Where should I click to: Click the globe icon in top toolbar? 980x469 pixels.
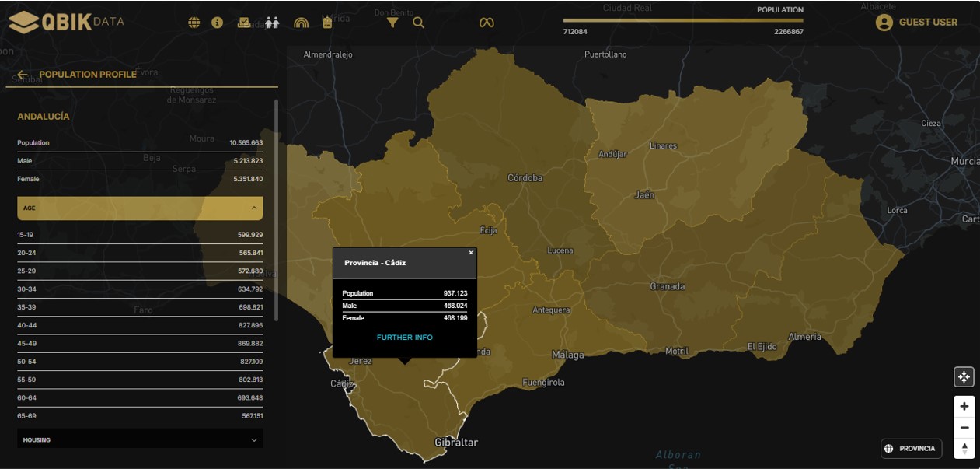[x=194, y=23]
